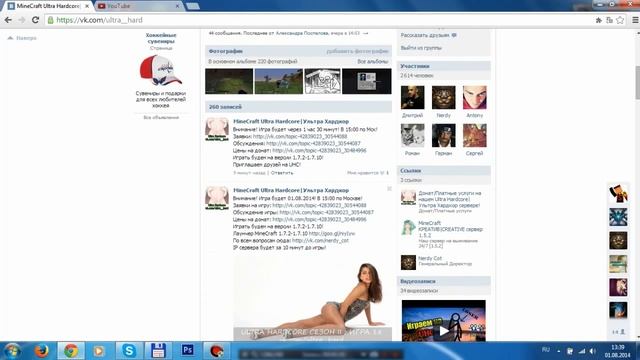Open Photoshop from the taskbar
The image size is (640, 360).
[x=187, y=350]
